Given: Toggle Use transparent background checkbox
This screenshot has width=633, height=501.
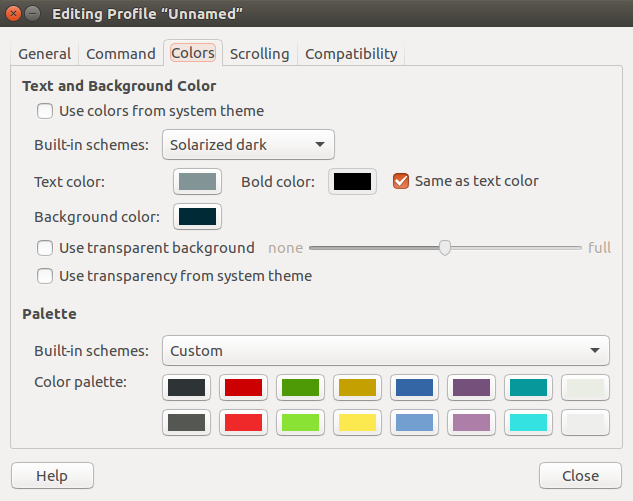Looking at the screenshot, I should (45, 248).
